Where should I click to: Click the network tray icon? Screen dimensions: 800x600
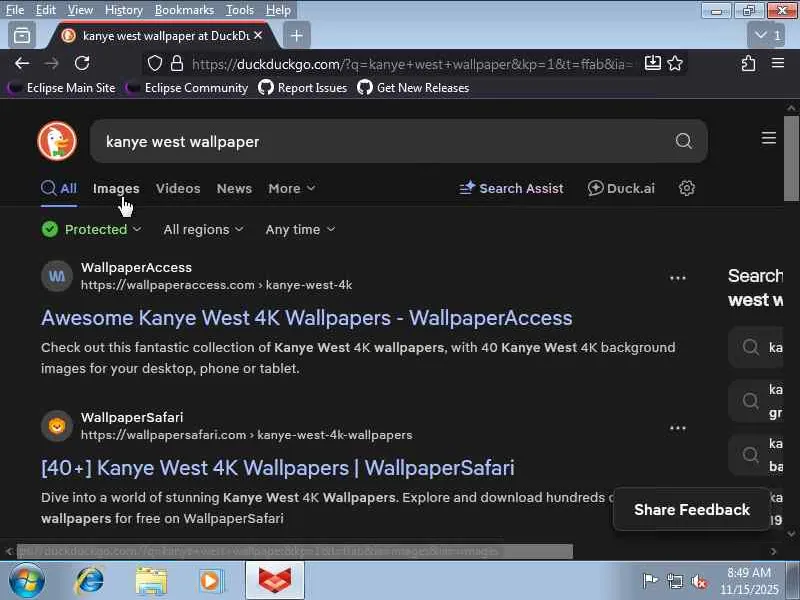(674, 581)
